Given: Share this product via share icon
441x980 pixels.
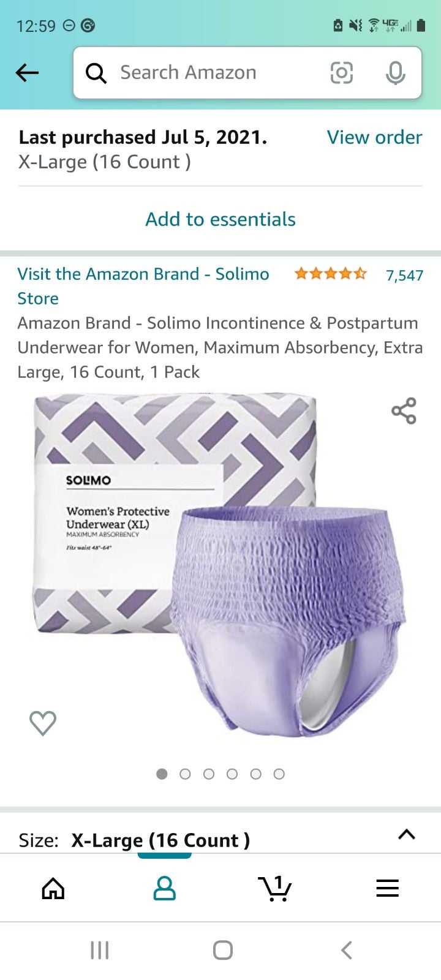Looking at the screenshot, I should click(404, 410).
